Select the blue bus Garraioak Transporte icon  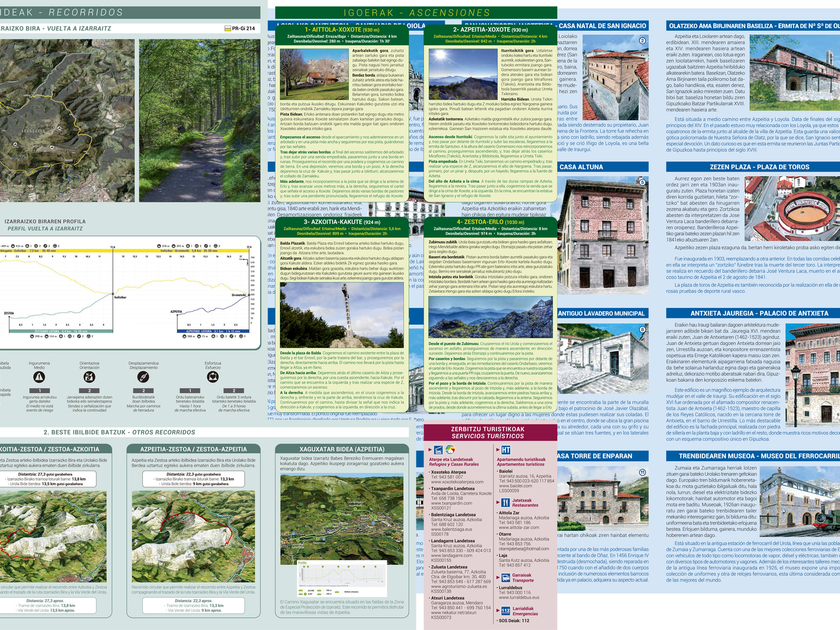click(506, 577)
